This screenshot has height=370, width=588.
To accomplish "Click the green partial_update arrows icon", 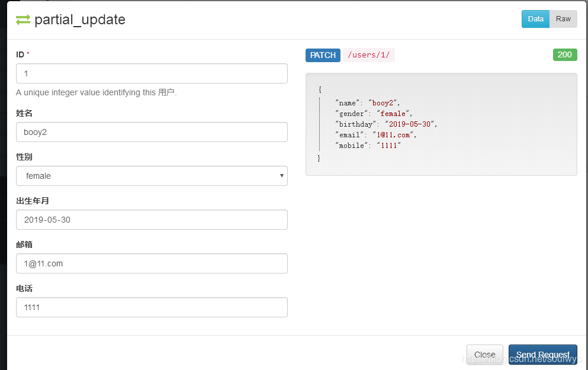I will [23, 20].
